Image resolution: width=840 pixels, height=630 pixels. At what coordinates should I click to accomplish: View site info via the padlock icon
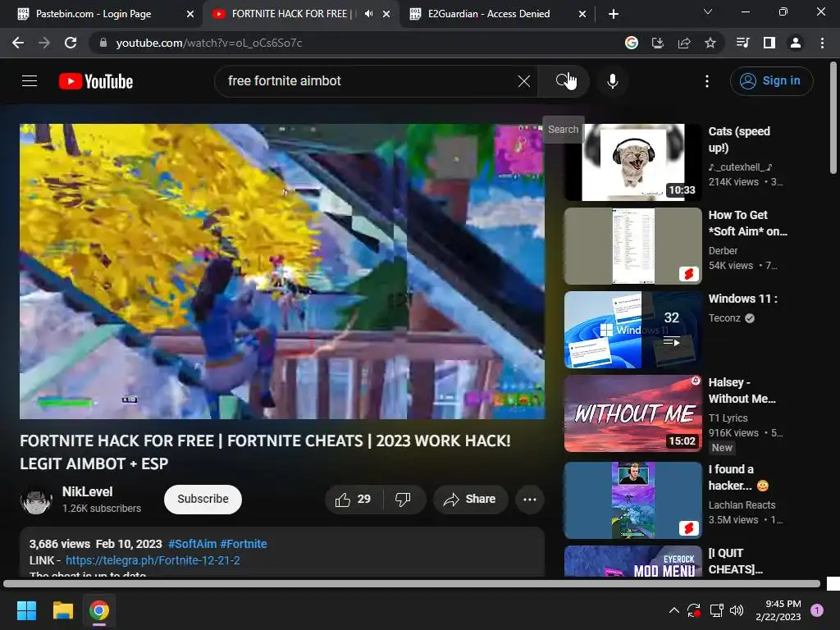click(103, 43)
